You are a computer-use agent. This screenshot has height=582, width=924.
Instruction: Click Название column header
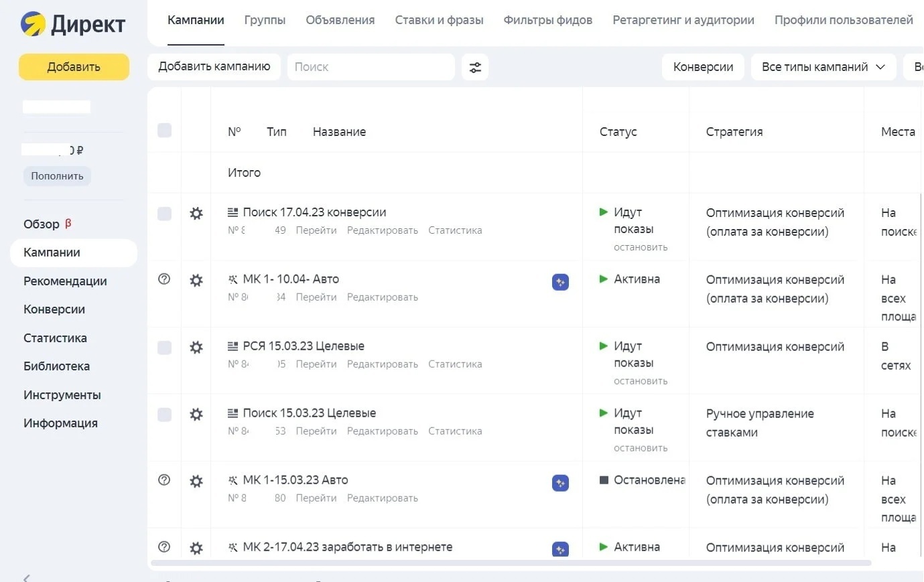click(339, 132)
